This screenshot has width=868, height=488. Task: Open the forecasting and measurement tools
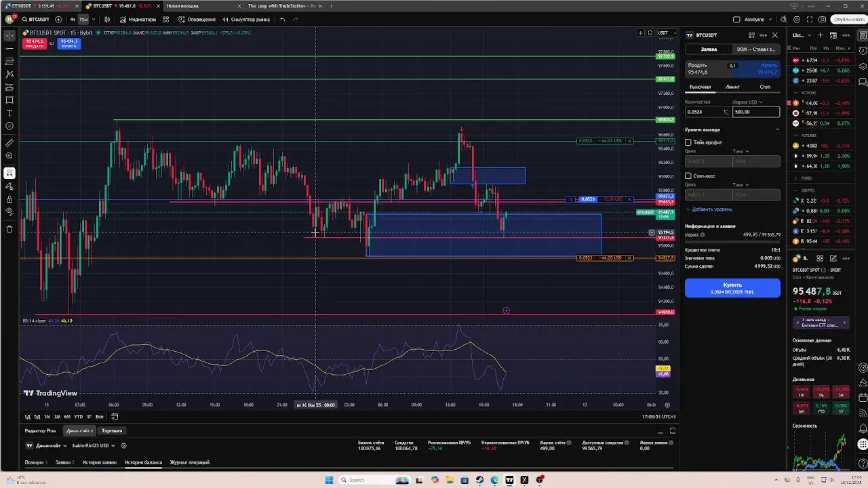pos(9,87)
